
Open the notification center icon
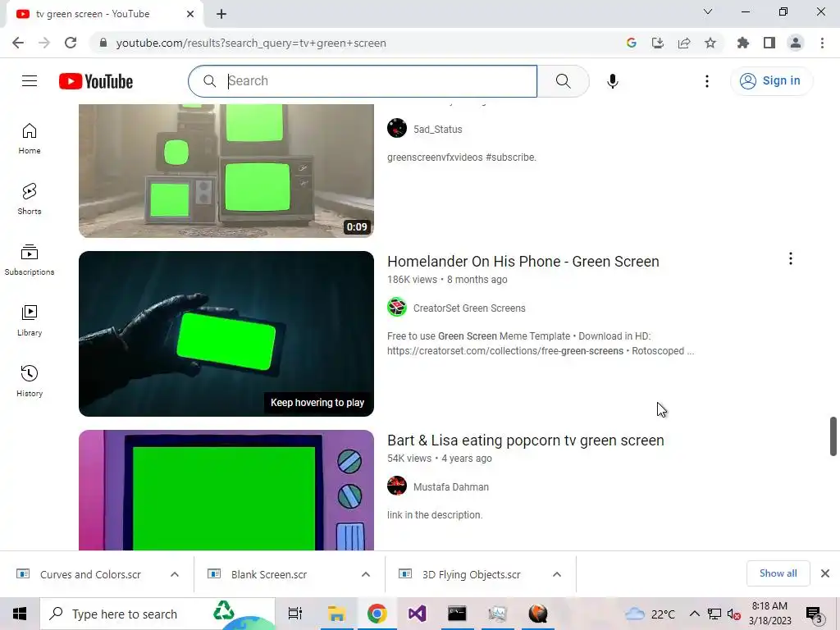[814, 614]
